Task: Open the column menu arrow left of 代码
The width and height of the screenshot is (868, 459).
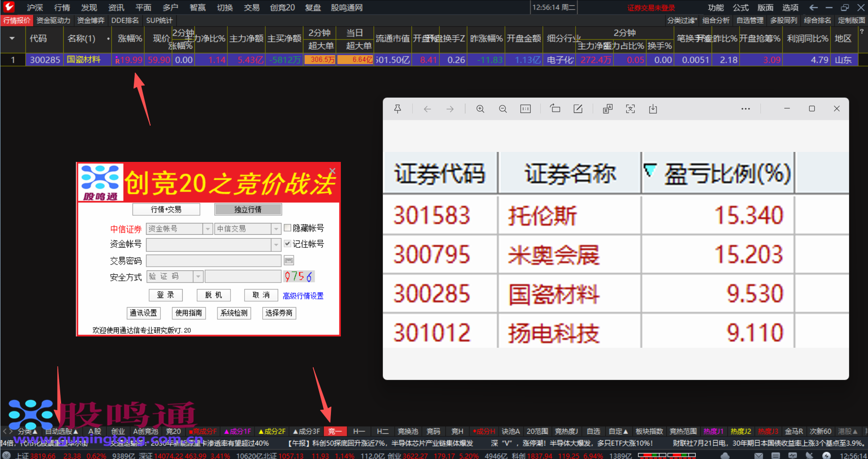Action: [12, 38]
